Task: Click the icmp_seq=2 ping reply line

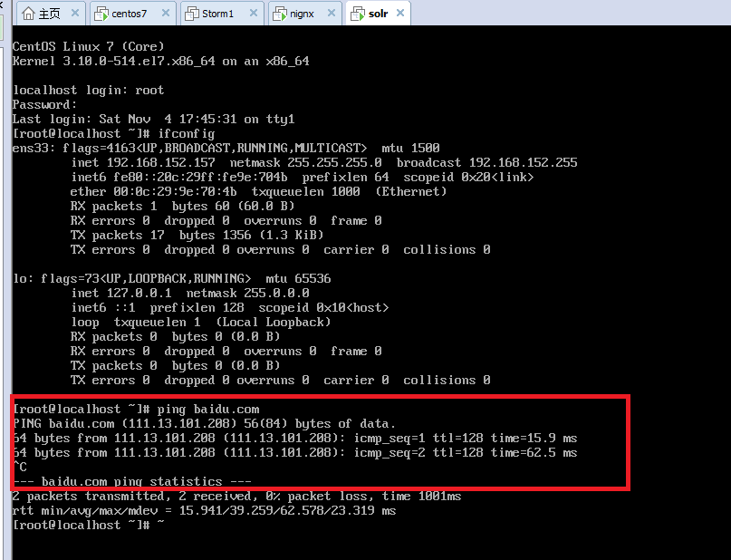Action: pos(295,453)
